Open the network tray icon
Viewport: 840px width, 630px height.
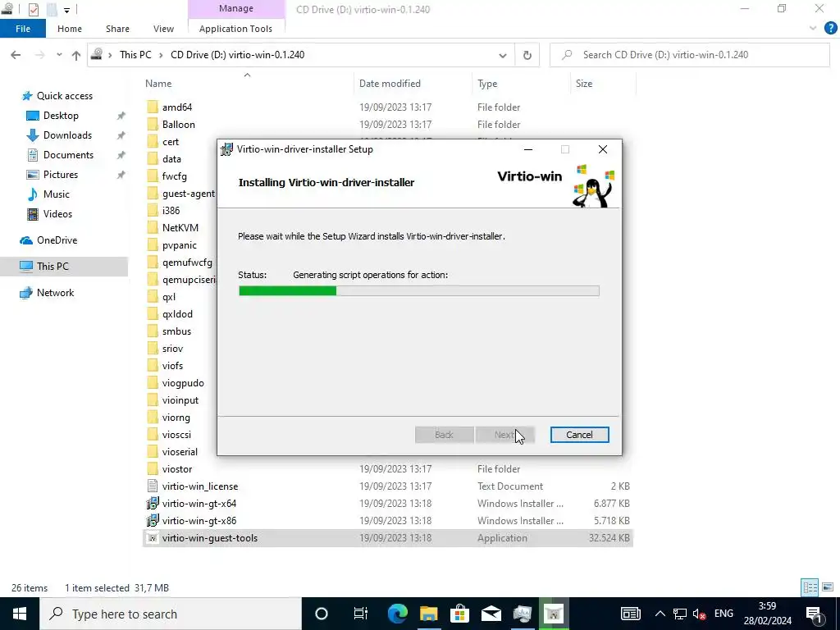[x=680, y=614]
